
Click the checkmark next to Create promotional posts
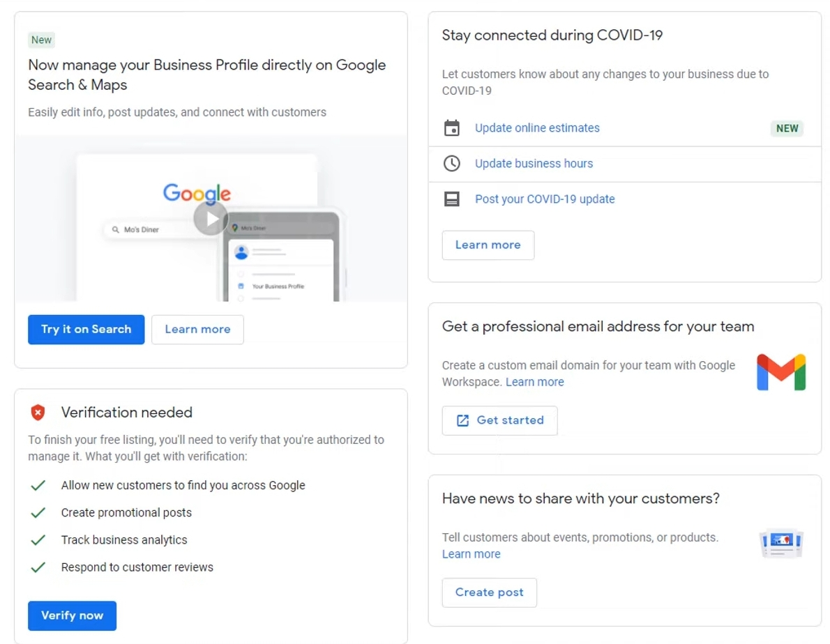pyautogui.click(x=38, y=513)
